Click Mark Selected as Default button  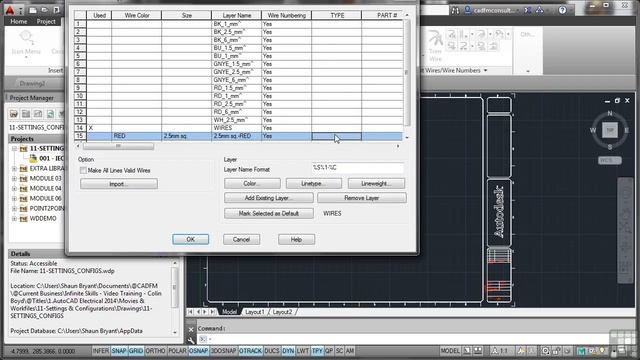pos(269,213)
